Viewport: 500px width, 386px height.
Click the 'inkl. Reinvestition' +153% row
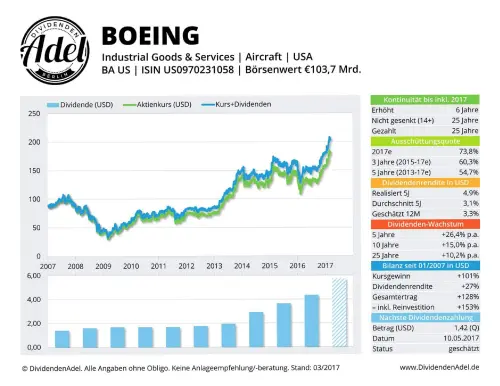425,307
